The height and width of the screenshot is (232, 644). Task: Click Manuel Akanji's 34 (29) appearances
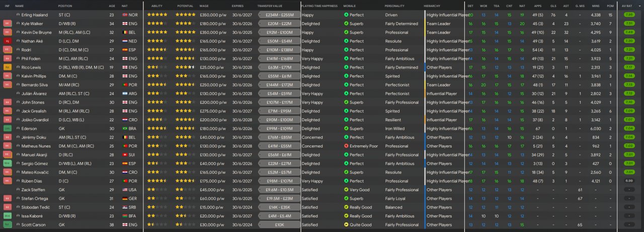point(537,155)
